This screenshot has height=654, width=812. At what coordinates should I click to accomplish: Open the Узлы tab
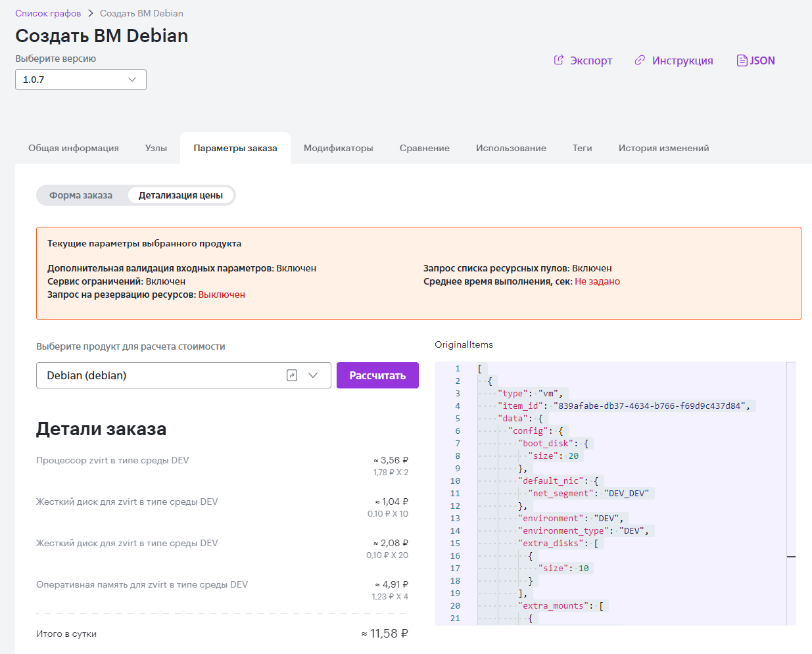156,148
